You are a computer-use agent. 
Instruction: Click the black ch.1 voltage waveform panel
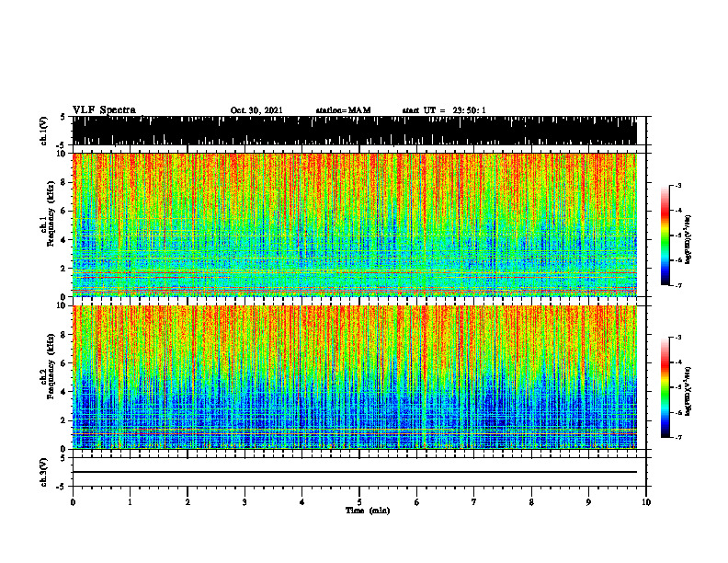[354, 131]
